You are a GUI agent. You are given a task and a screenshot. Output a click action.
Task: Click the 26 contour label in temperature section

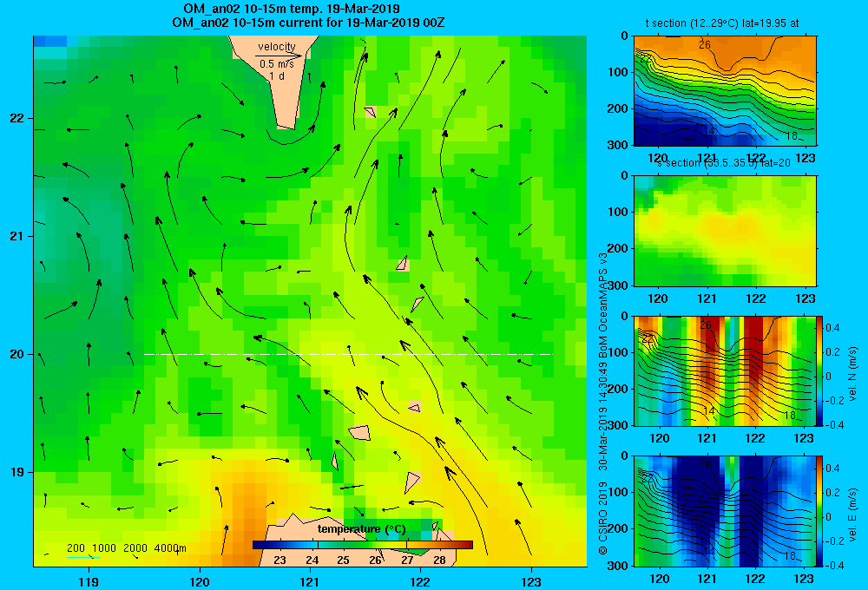pyautogui.click(x=705, y=45)
